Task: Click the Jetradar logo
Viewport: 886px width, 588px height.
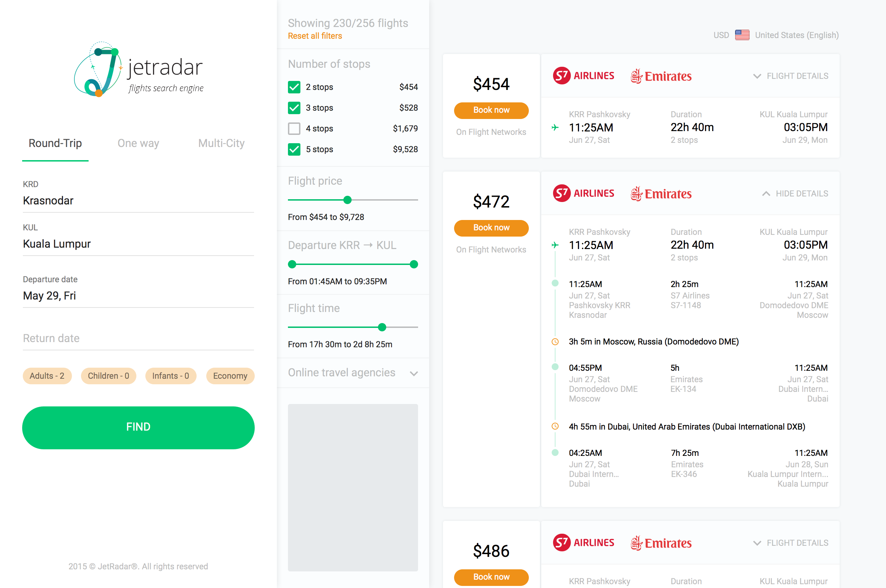Action: [138, 69]
